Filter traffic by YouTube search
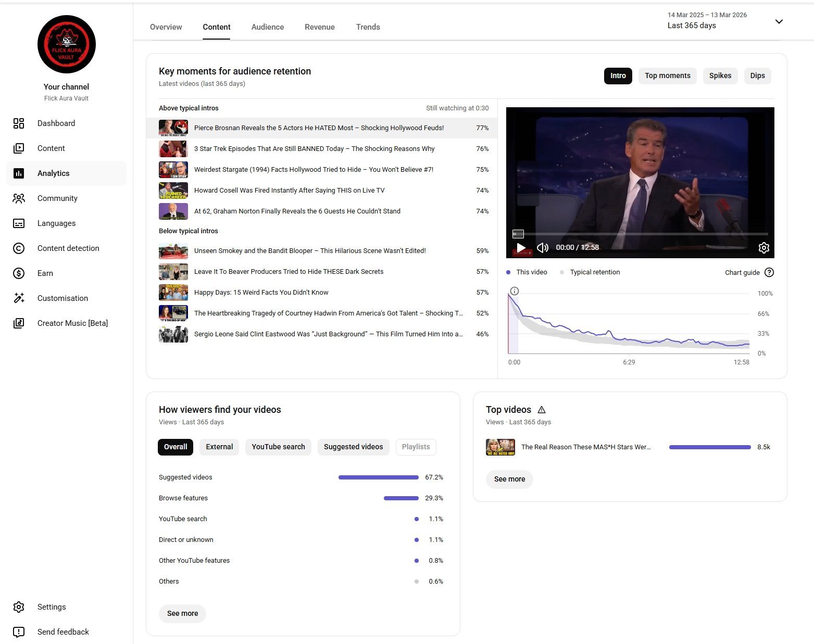The height and width of the screenshot is (644, 814). click(278, 447)
